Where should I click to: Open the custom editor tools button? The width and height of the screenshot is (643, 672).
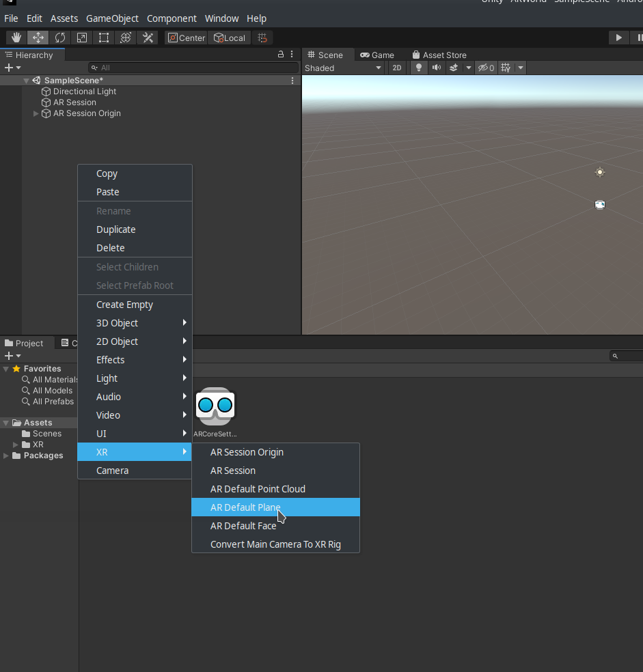tap(148, 38)
